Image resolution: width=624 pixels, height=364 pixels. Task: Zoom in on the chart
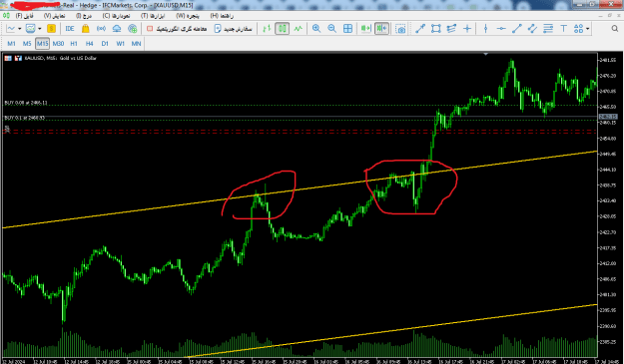(x=316, y=29)
